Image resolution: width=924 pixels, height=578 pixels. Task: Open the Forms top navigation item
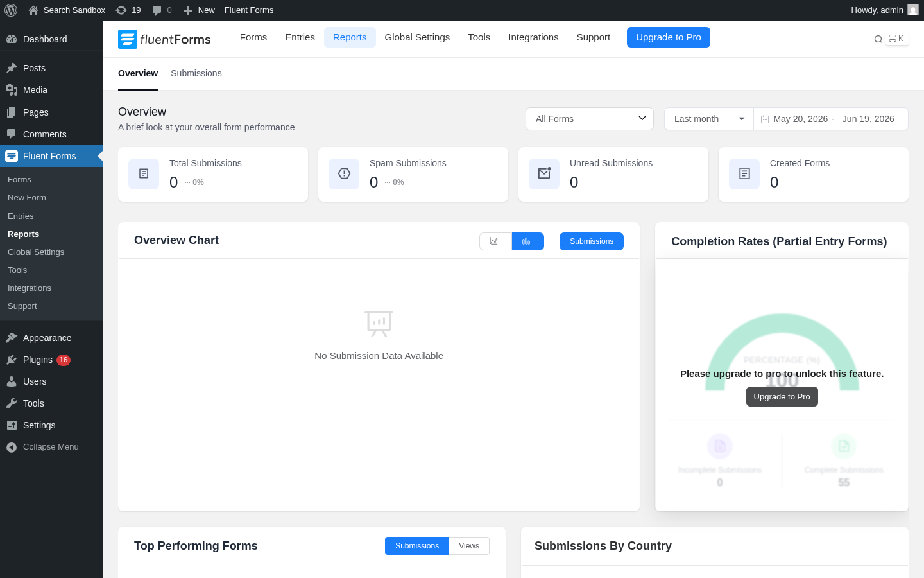(x=253, y=37)
